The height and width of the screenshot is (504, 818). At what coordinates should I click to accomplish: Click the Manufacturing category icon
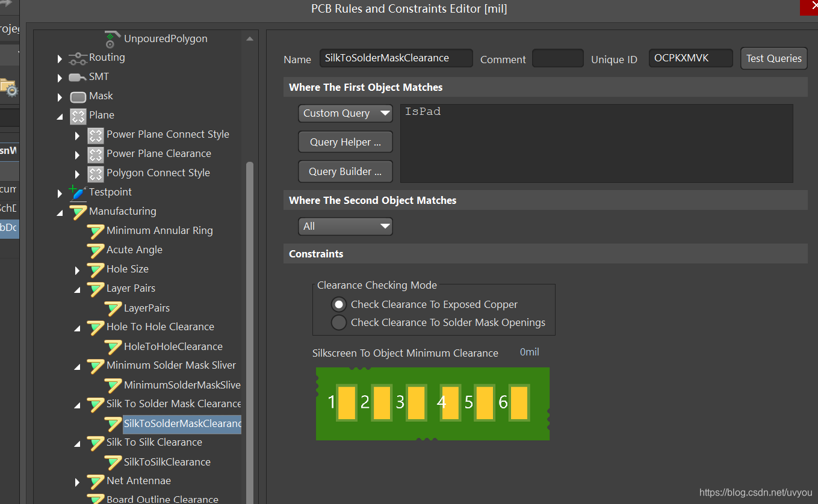pyautogui.click(x=78, y=212)
